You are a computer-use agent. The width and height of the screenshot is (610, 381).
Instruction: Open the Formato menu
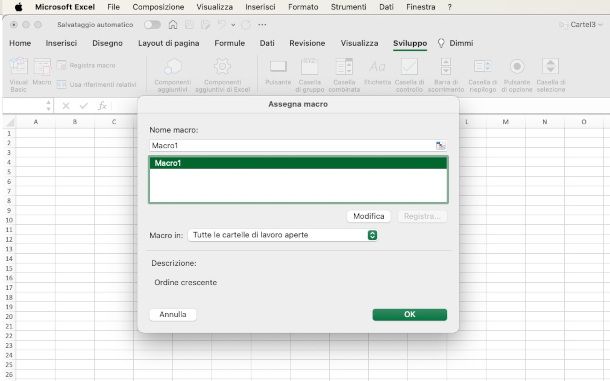tap(303, 7)
